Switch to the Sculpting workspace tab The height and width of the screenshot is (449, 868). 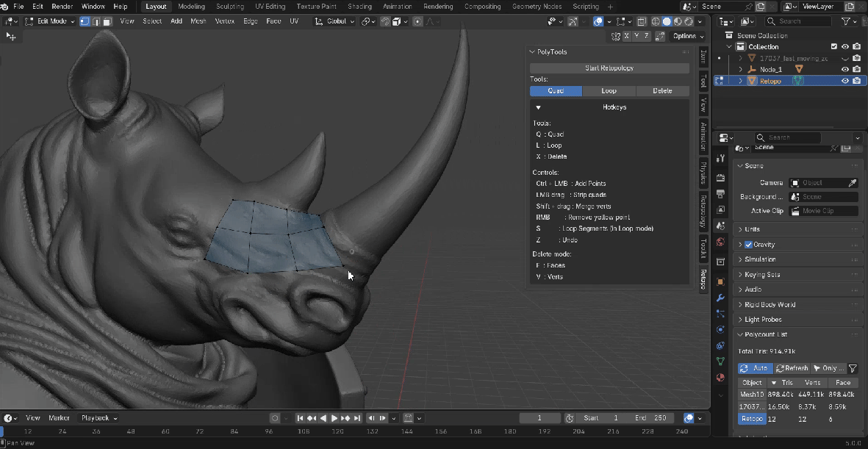[x=229, y=7]
